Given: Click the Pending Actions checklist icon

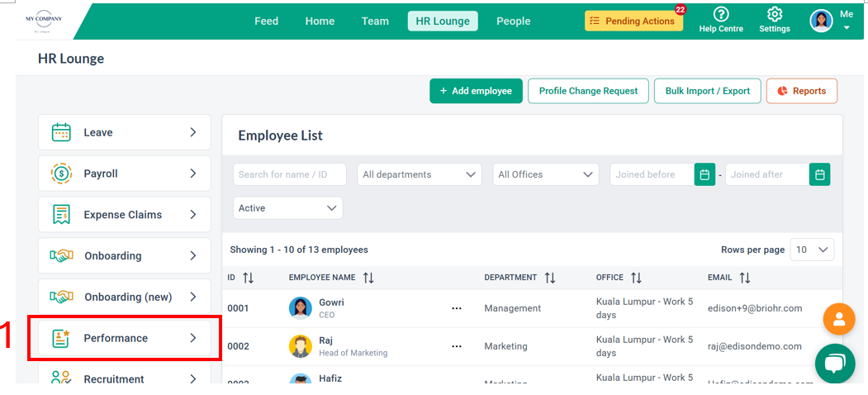Looking at the screenshot, I should pyautogui.click(x=595, y=21).
